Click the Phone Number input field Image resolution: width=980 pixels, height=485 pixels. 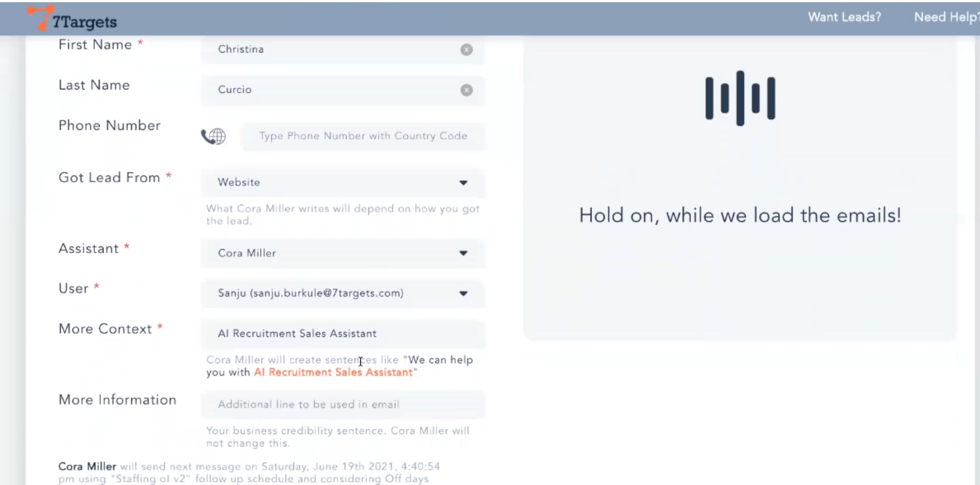(x=362, y=136)
